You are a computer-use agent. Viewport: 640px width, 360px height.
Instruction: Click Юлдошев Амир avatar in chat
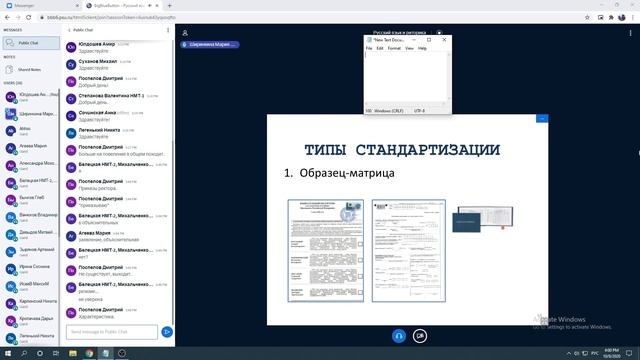tap(71, 47)
